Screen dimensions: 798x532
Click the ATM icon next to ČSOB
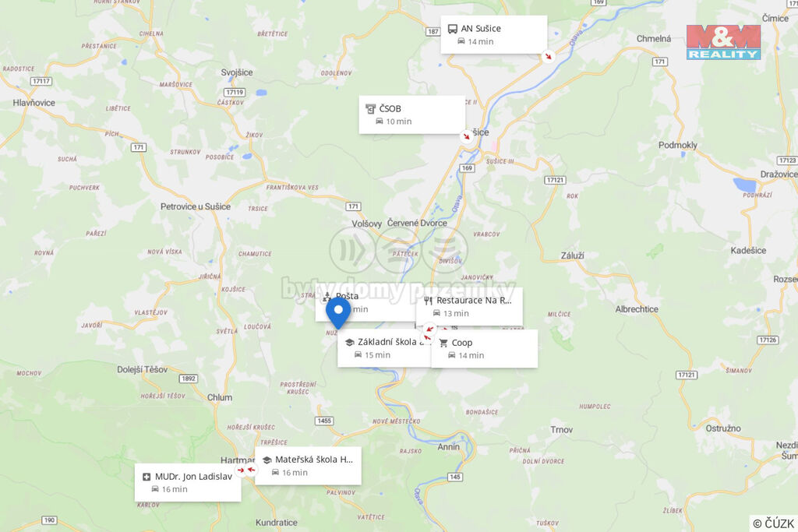click(x=370, y=108)
